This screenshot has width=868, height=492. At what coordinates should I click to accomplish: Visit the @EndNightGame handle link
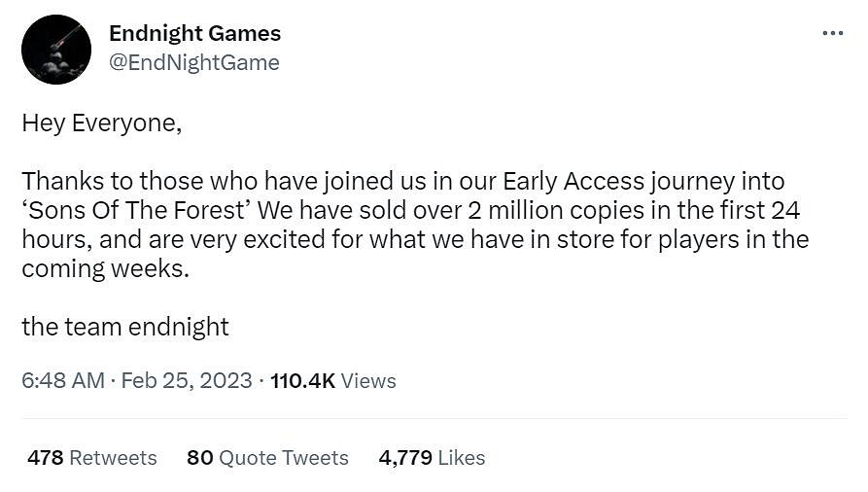pyautogui.click(x=194, y=63)
